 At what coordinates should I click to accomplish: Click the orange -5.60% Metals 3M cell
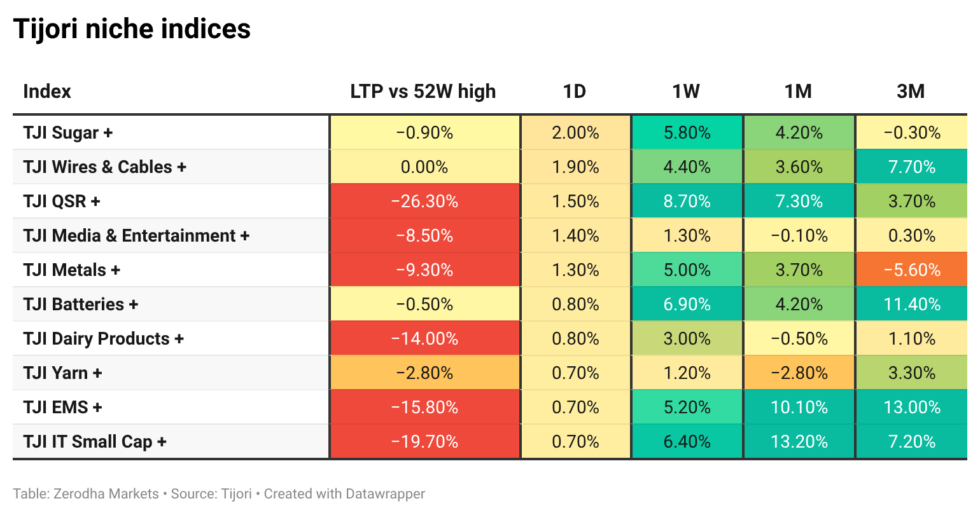(x=912, y=270)
